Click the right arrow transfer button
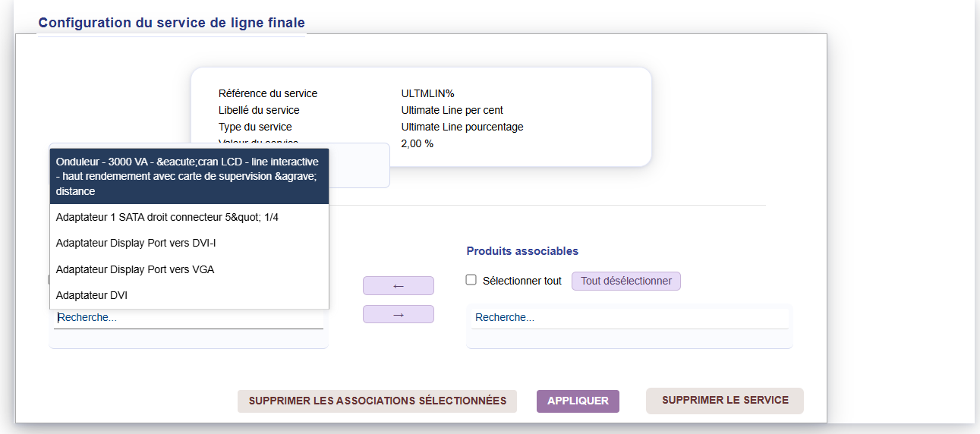Viewport: 980px width, 434px height. coord(398,314)
